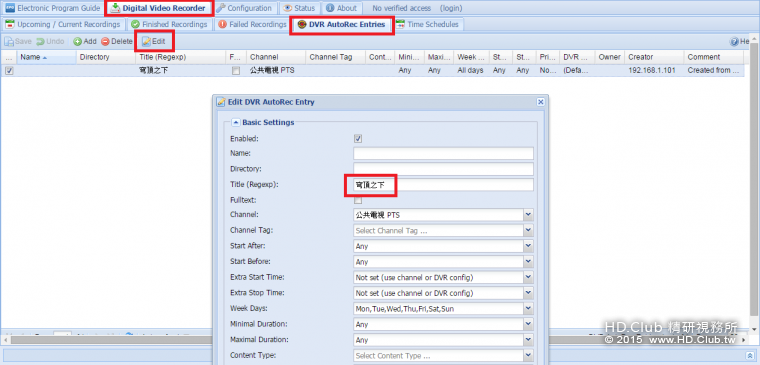Click the green Add button
This screenshot has width=760, height=365.
[x=85, y=42]
